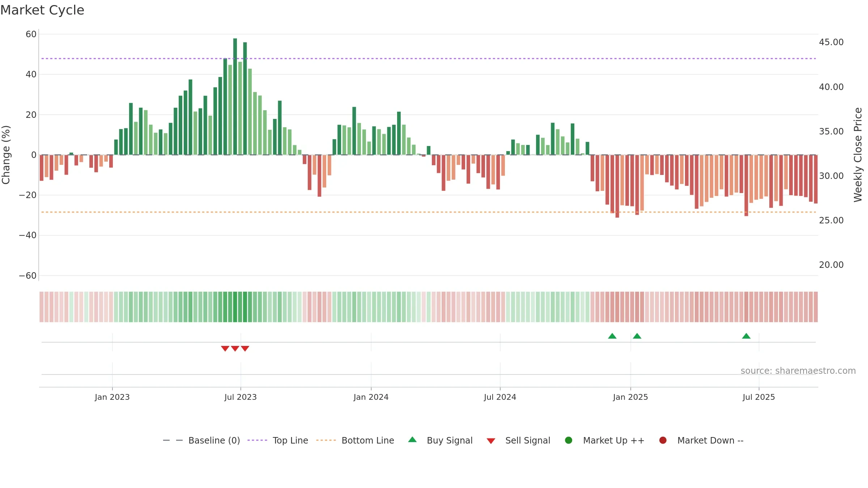Click the −60 tick on left axis
Viewport: 868px width, 488px height.
[28, 276]
